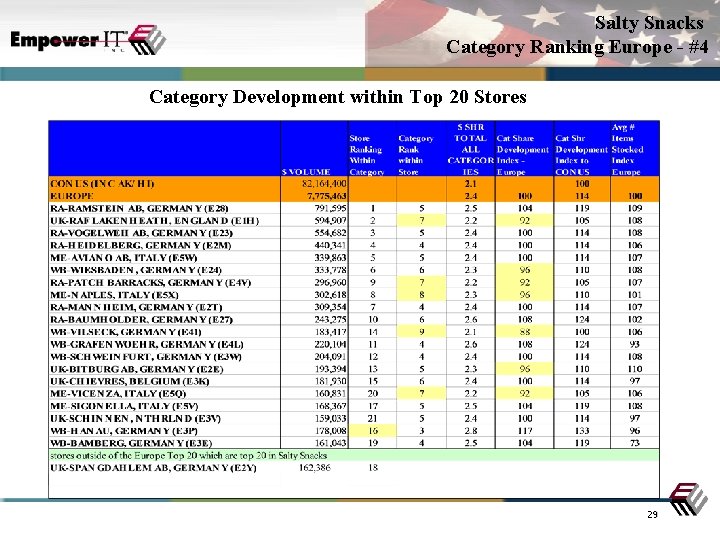Screen dimensions: 720x540
Task: Select 'WB-WIESBADEN, GERMANY (E24)' store name
Action: (x=136, y=270)
